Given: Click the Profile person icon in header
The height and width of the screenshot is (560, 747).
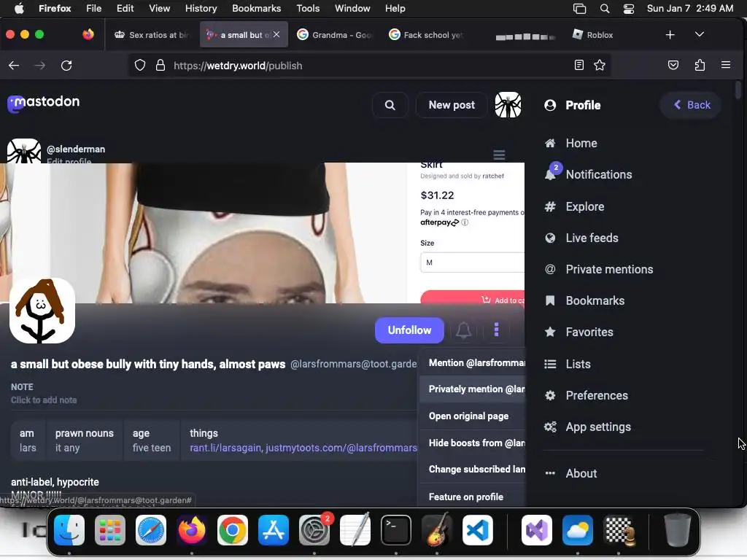Looking at the screenshot, I should tap(550, 105).
